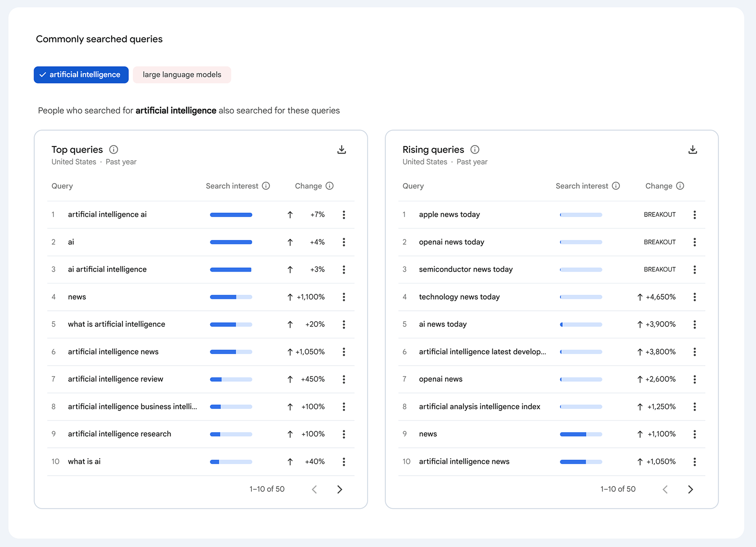Screen dimensions: 756x547
Task: Open info tooltip beside Top queries heading
Action: 113,149
